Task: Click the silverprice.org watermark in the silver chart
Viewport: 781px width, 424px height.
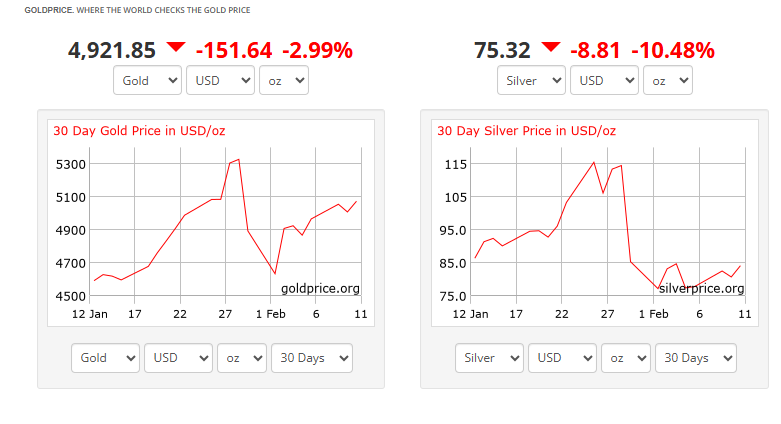Action: pos(701,288)
